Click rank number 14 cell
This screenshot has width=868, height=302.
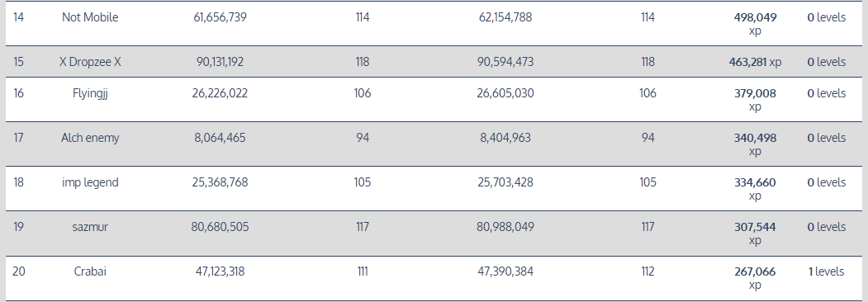point(18,17)
